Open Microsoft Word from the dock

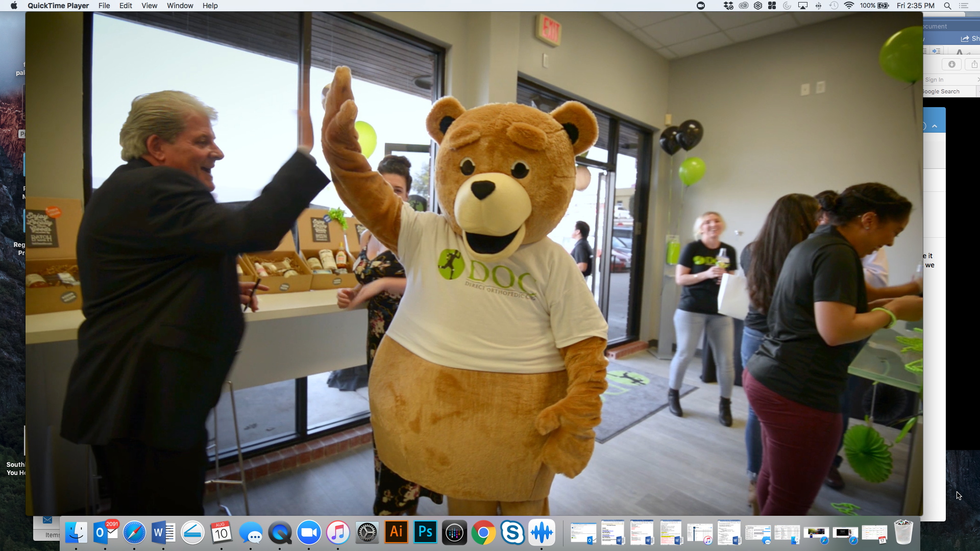coord(163,533)
